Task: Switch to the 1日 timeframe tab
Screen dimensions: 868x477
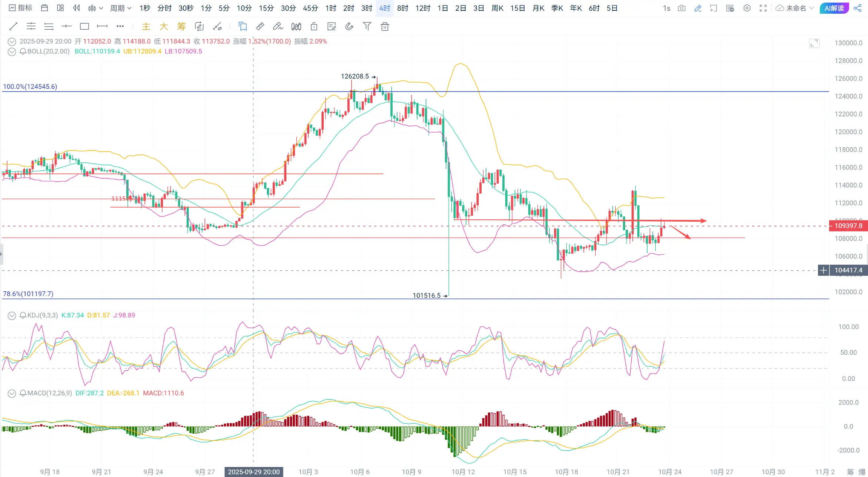Action: (442, 8)
